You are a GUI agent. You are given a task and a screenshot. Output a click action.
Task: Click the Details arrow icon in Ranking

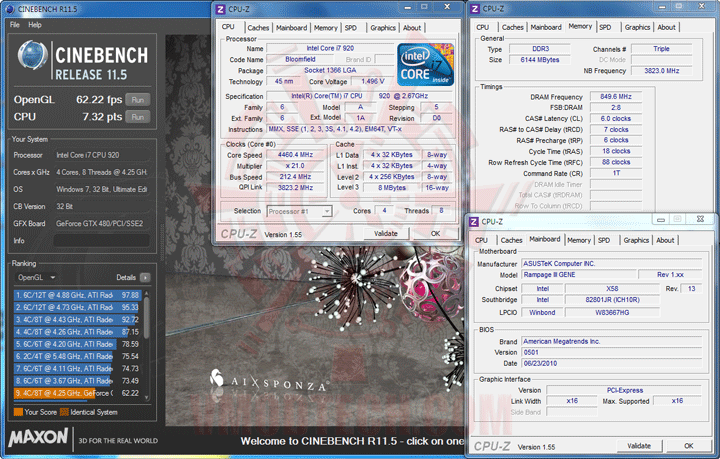pos(145,277)
